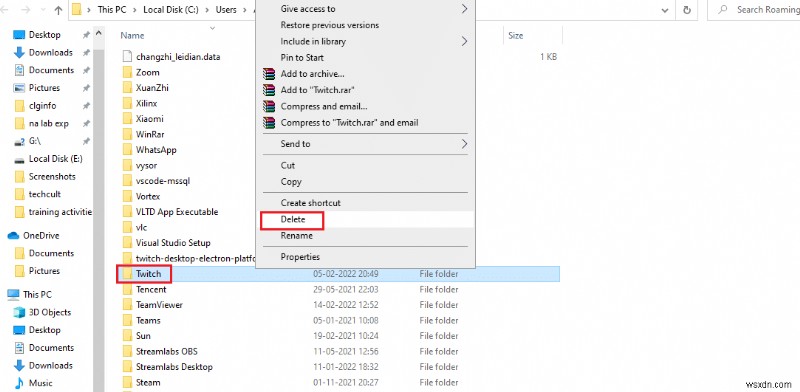Open the Screenshots sidebar folder
The width and height of the screenshot is (800, 392).
click(x=52, y=177)
